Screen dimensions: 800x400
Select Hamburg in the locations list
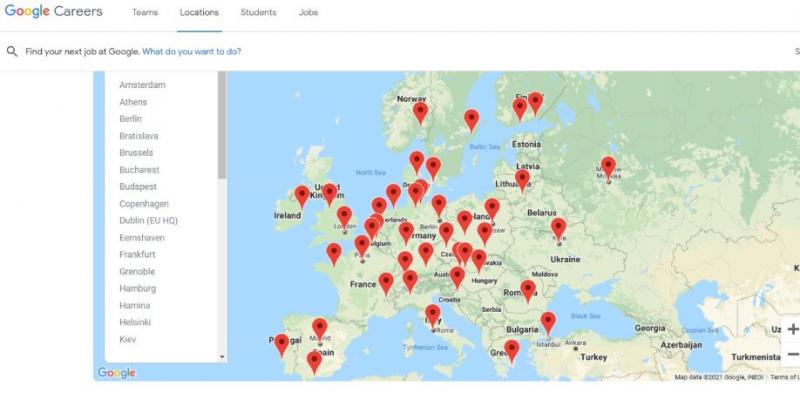[138, 288]
